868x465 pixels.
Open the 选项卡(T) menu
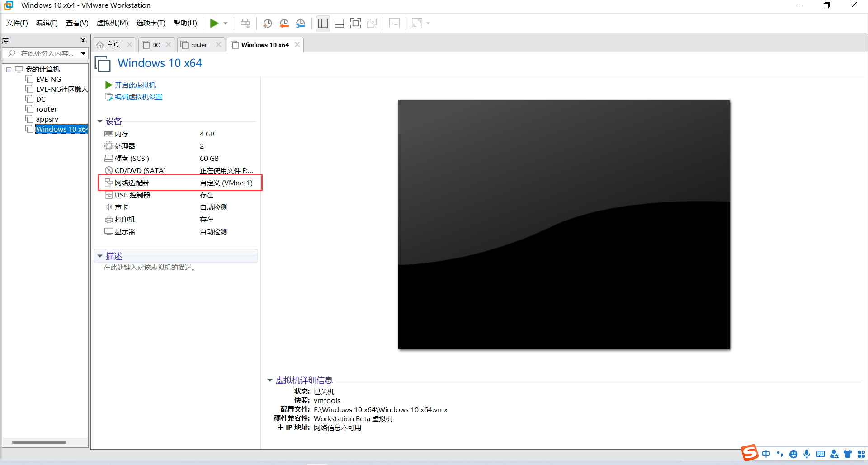pos(151,23)
